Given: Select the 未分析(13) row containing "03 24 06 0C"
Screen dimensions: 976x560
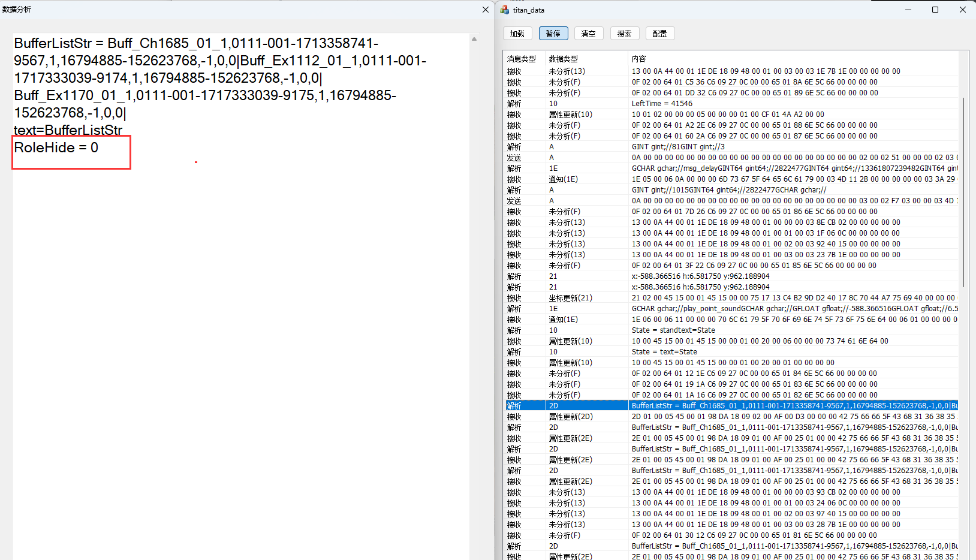Looking at the screenshot, I should [x=731, y=503].
